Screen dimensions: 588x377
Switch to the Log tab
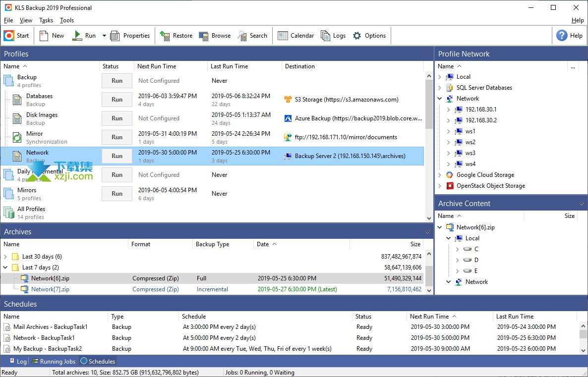pos(18,361)
